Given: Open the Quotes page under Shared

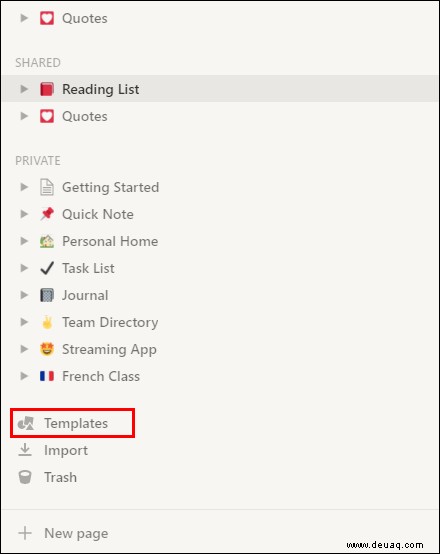Looking at the screenshot, I should pyautogui.click(x=85, y=116).
